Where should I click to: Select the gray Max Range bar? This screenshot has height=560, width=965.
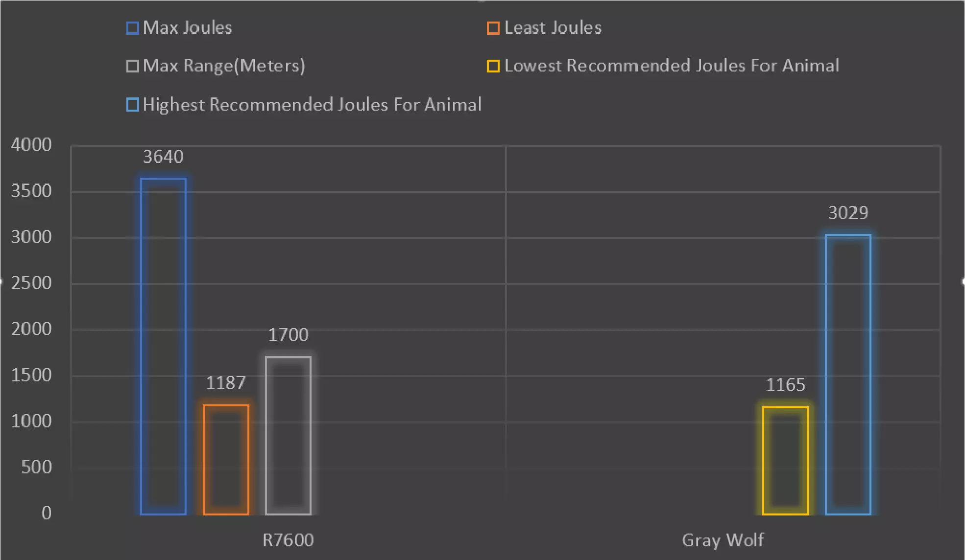288,436
